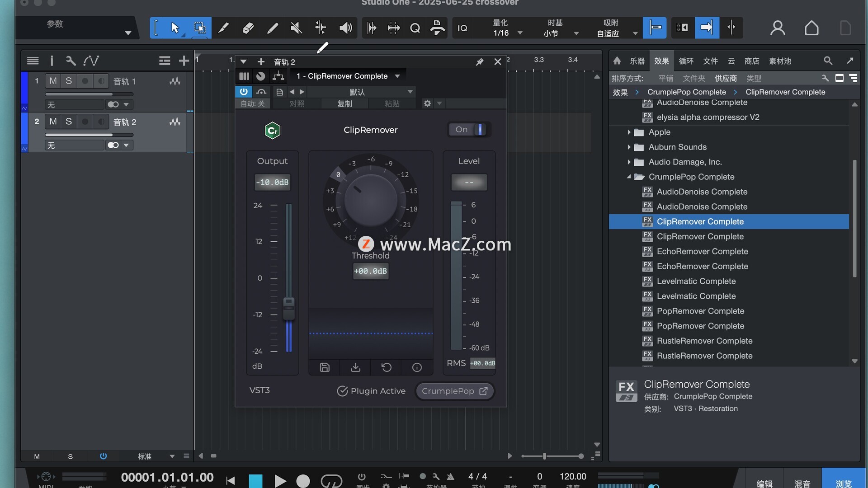This screenshot has height=488, width=868.
Task: Switch to the 商店 browser tab
Action: point(752,61)
